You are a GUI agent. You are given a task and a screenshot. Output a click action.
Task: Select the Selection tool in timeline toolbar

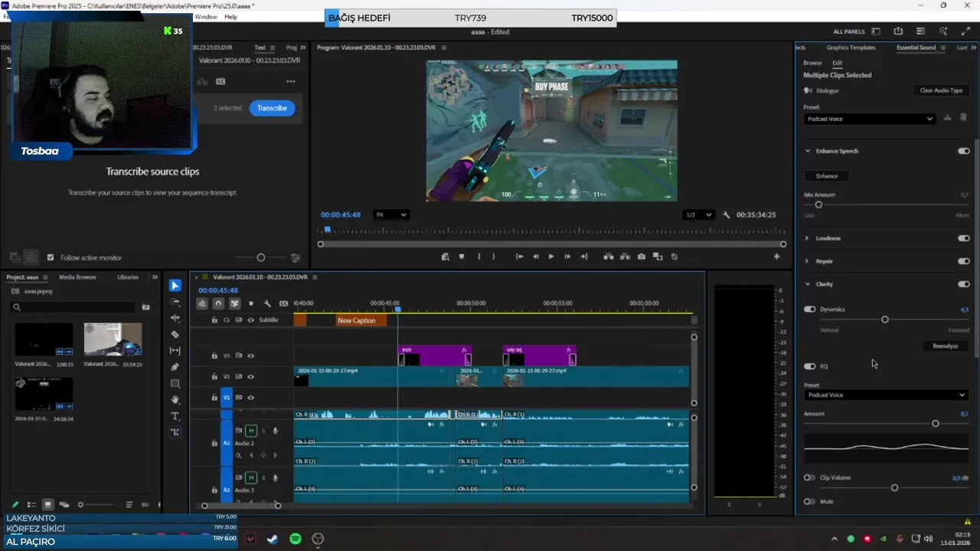[175, 285]
